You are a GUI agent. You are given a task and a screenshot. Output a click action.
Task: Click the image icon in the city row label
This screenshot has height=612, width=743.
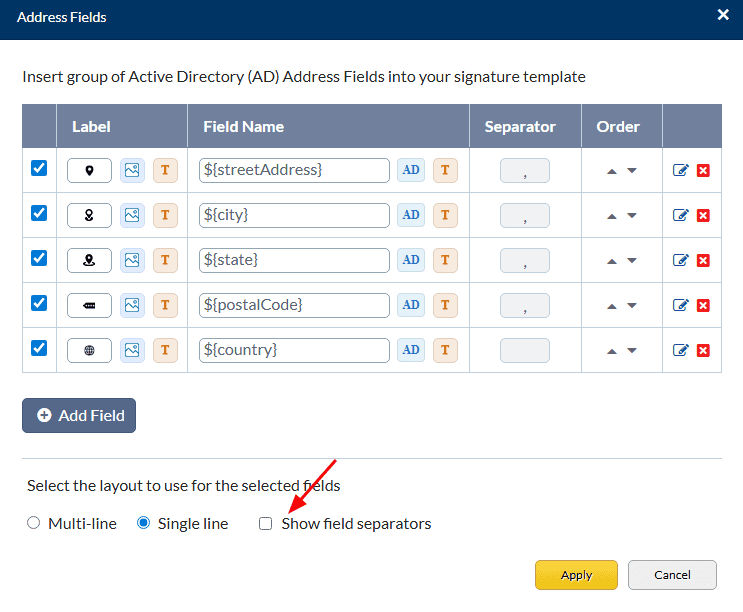(x=132, y=215)
